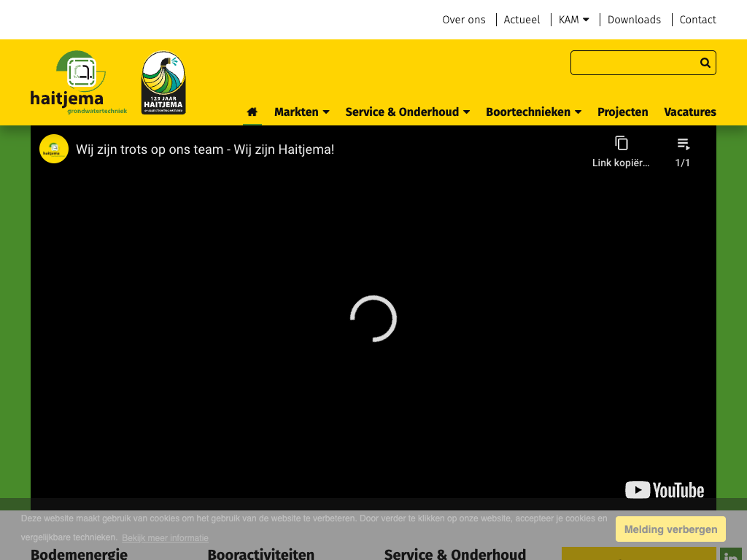Viewport: 747px width, 560px height.
Task: Follow the Bekijk meer informatie link
Action: pyautogui.click(x=165, y=538)
